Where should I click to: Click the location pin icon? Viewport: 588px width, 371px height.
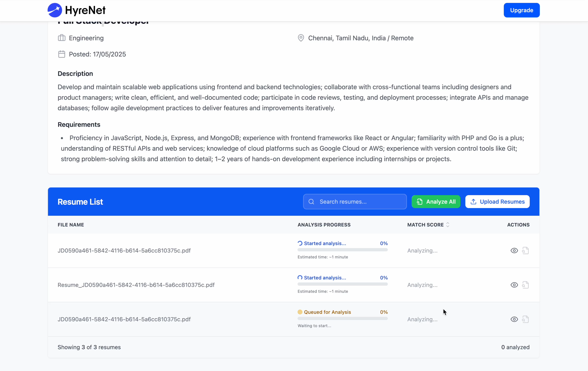tap(301, 38)
